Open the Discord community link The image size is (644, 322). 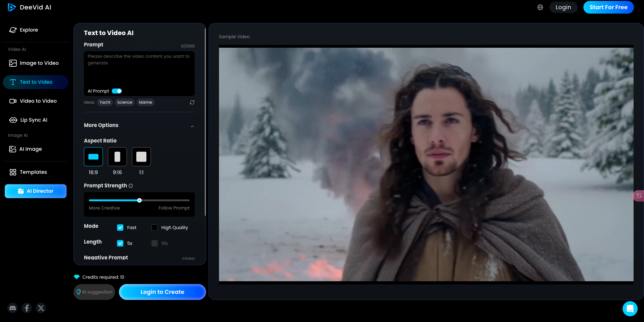(13, 308)
